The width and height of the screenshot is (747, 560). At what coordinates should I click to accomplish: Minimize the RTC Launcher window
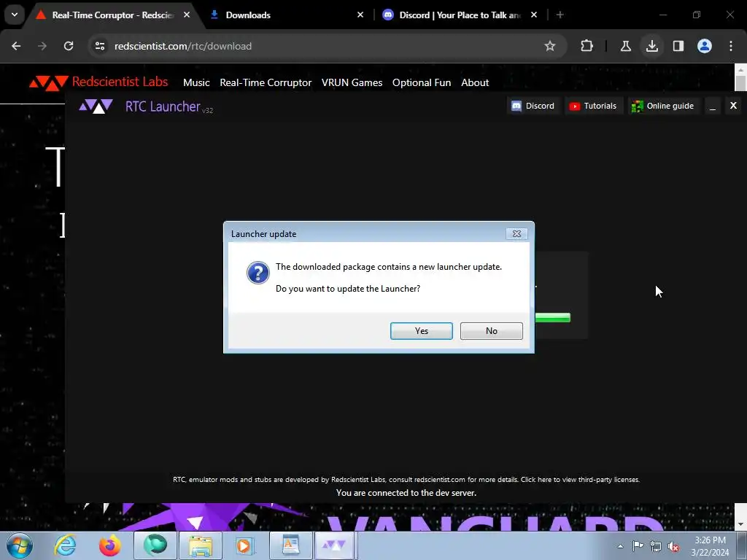(713, 106)
